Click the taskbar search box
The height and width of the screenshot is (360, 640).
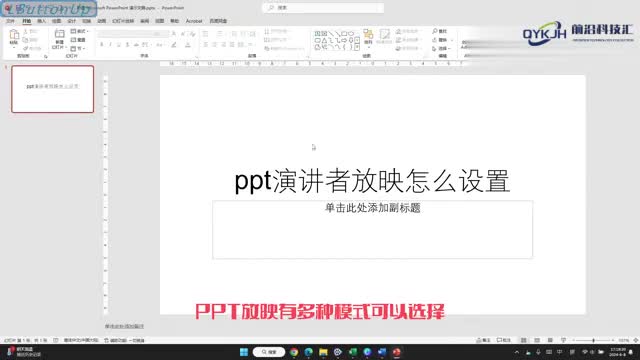point(269,352)
